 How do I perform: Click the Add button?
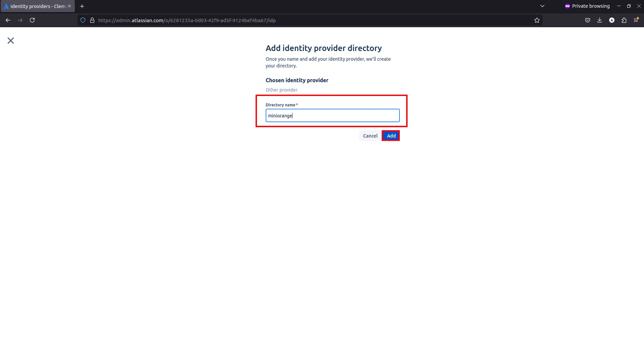click(391, 136)
